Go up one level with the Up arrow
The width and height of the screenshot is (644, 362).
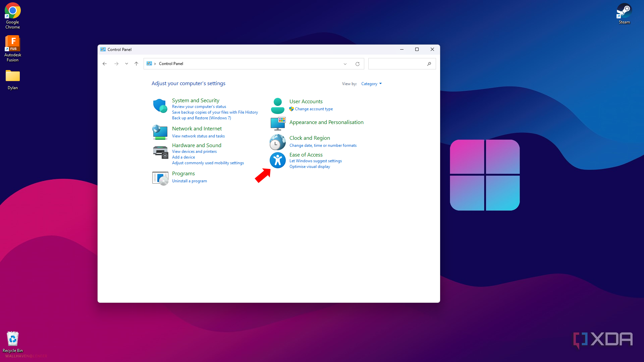pyautogui.click(x=136, y=64)
